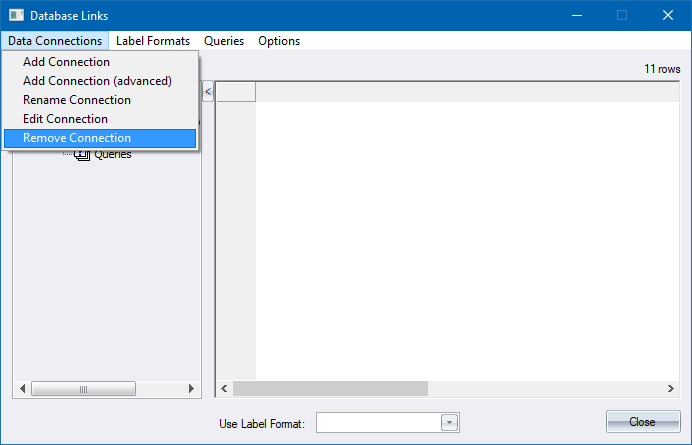Click the data grid horizontal scrollbar thumb
692x445 pixels.
[330, 388]
